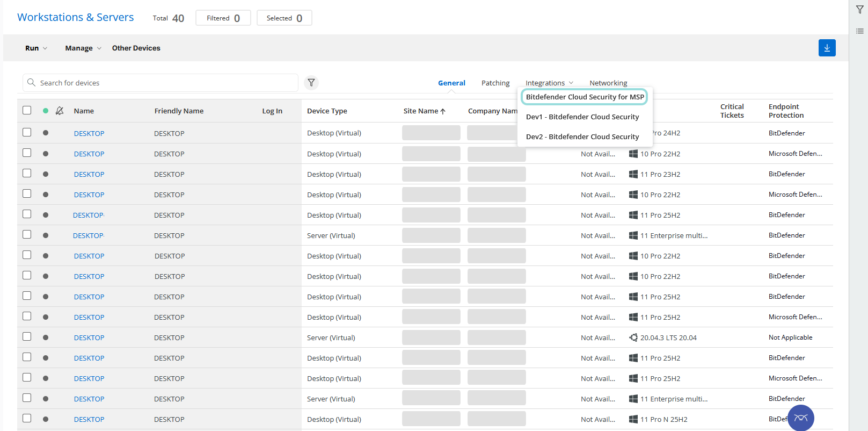This screenshot has height=431, width=868.
Task: Click the Windows icon next to 11 Pro N 25H2
Action: tap(633, 419)
